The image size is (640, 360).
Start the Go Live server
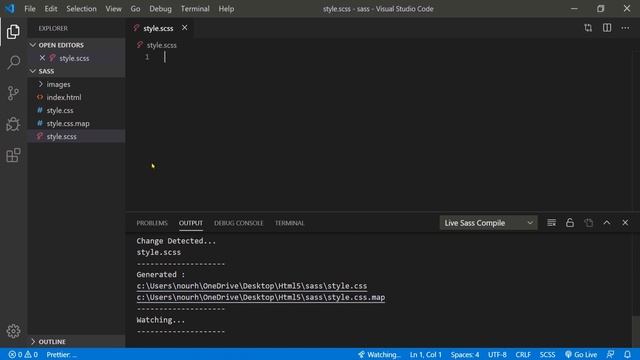click(581, 354)
